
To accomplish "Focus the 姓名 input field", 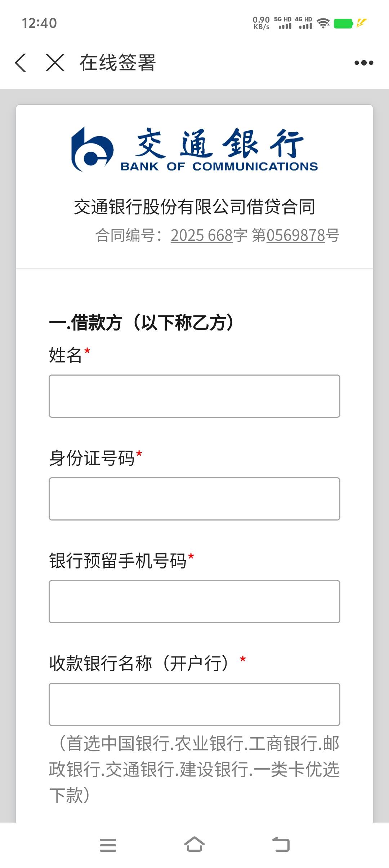I will click(194, 396).
